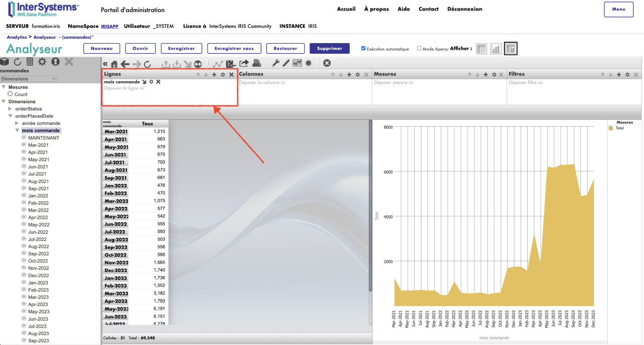Disable Exécution automatique checkbox
This screenshot has width=644, height=345.
click(x=363, y=48)
